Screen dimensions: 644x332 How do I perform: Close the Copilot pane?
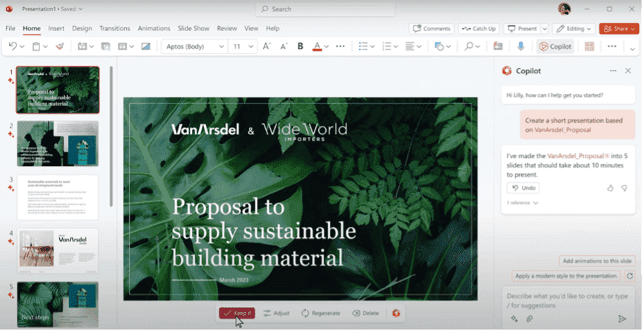coord(628,71)
